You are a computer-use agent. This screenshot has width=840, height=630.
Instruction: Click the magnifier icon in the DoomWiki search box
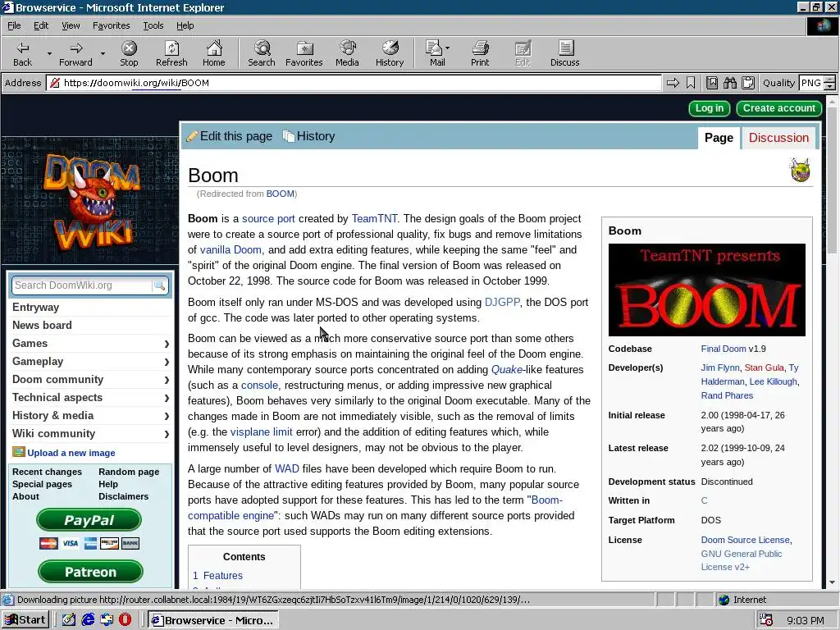pyautogui.click(x=159, y=285)
